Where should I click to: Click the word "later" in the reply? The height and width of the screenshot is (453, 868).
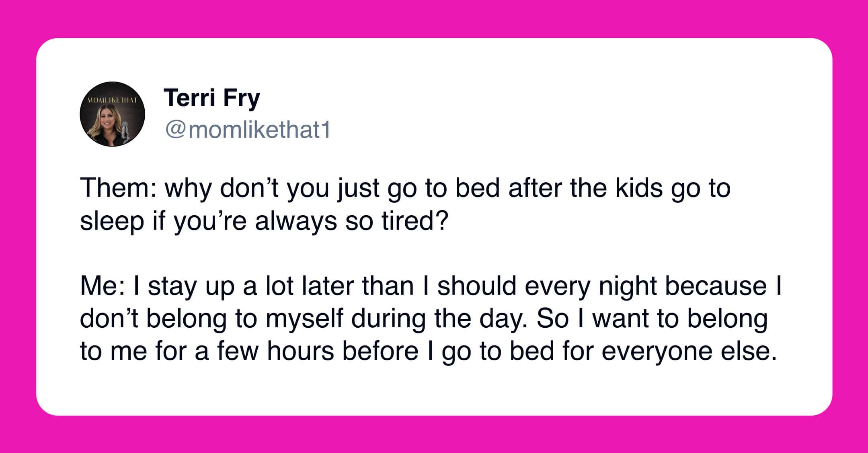[x=328, y=286]
